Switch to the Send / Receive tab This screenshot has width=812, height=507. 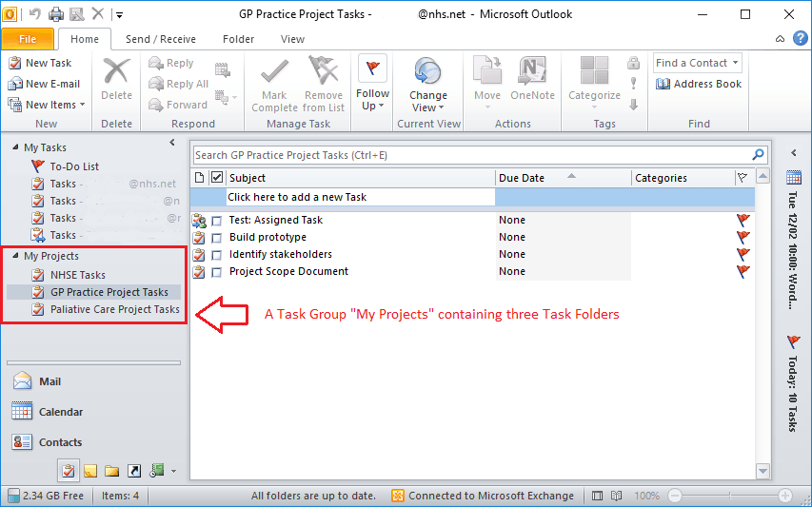tap(161, 39)
